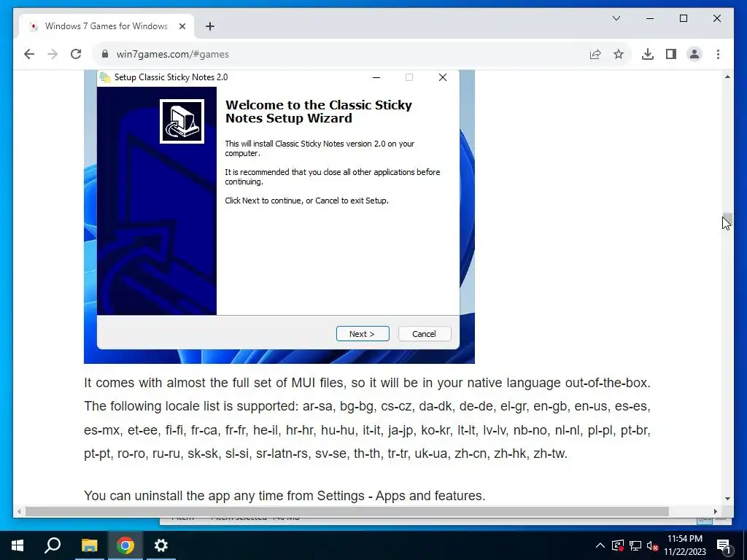Click the horizontal scrollbar thumb

(347, 511)
